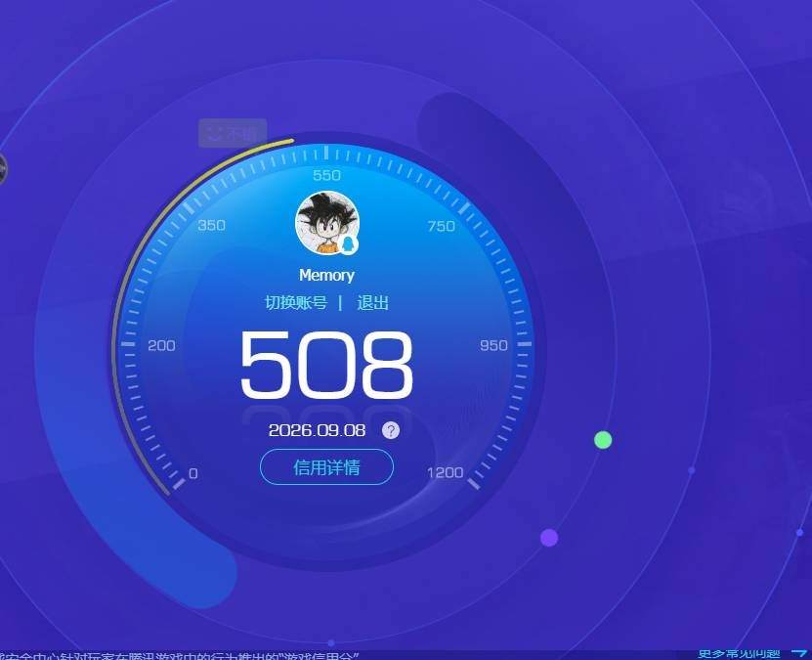Click the 350 gauge scale label

coord(211,225)
